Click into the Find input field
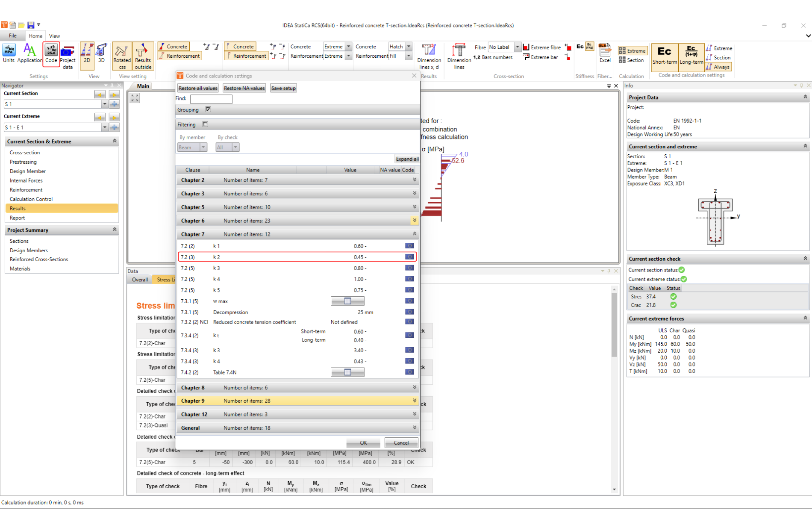Viewport: 812px width, 513px height. pos(211,99)
